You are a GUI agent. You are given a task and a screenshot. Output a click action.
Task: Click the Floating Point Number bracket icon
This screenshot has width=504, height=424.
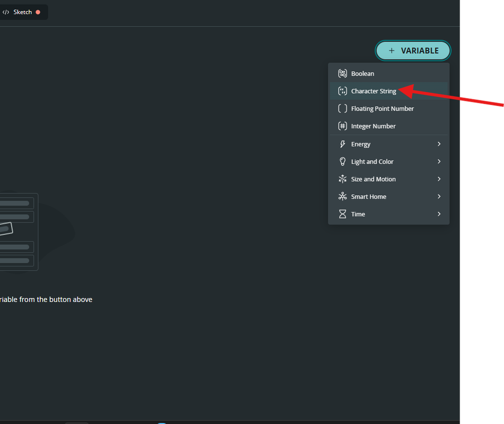(343, 108)
